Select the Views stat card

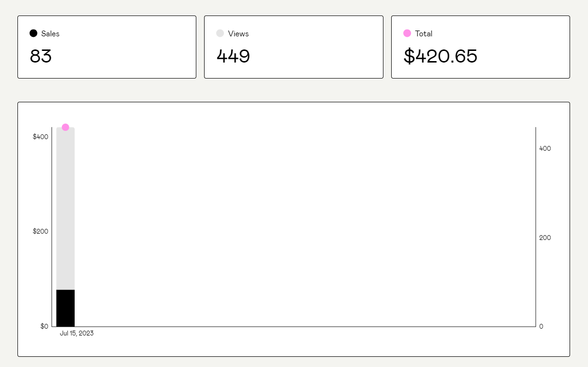pyautogui.click(x=293, y=47)
